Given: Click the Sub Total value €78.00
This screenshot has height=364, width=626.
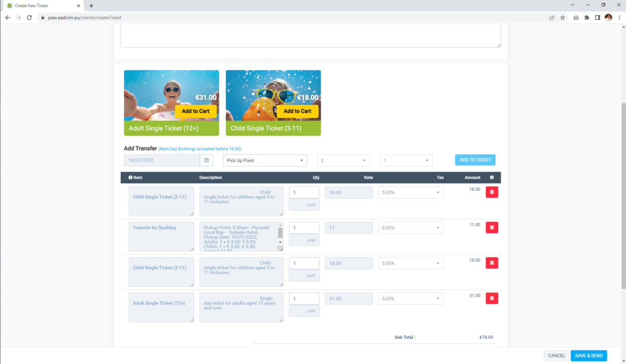Looking at the screenshot, I should coord(486,337).
